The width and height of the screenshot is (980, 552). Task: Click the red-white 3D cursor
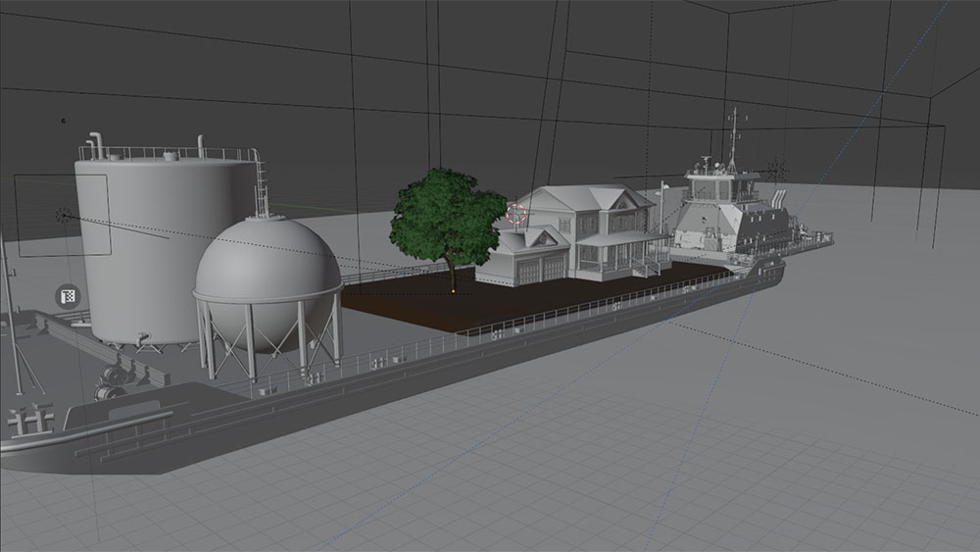point(516,213)
